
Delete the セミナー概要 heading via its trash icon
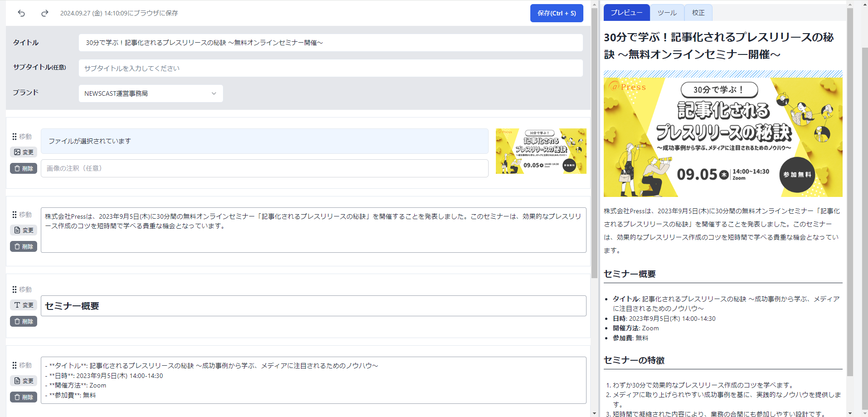[x=23, y=321]
